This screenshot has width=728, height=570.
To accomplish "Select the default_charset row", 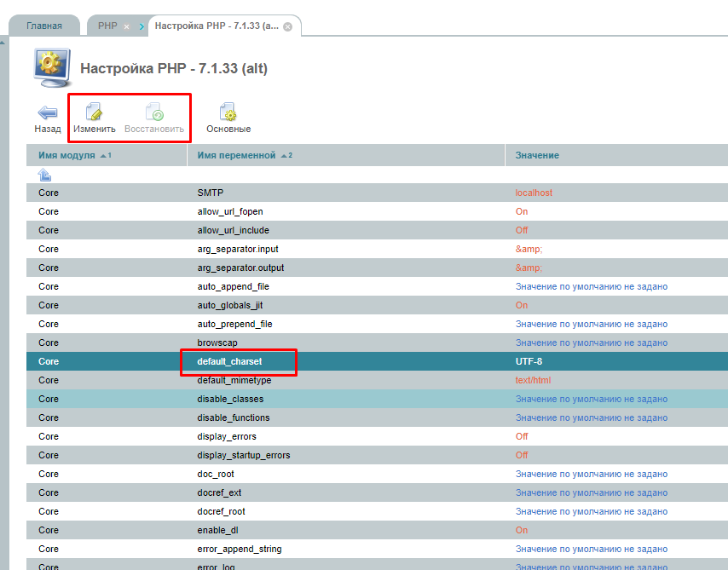I will 377,361.
